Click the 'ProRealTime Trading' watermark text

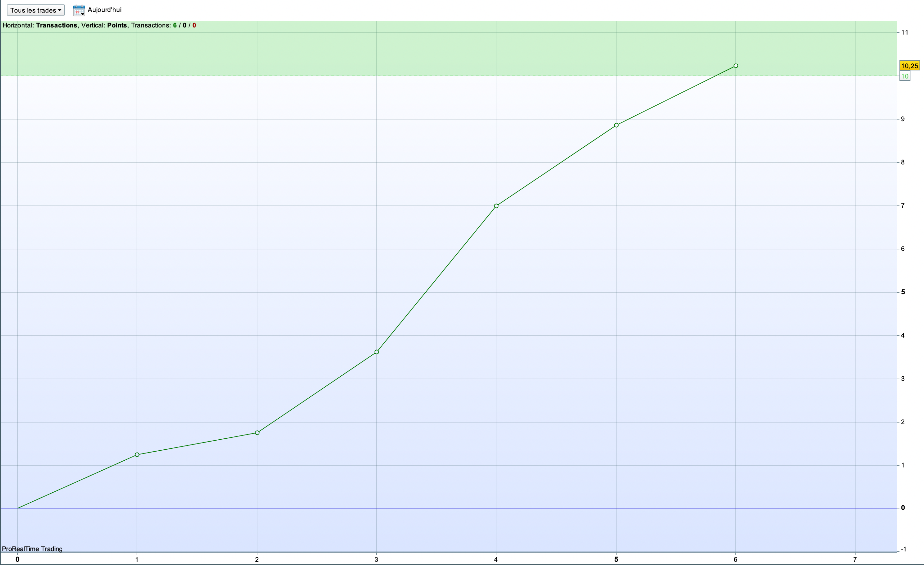(32, 549)
